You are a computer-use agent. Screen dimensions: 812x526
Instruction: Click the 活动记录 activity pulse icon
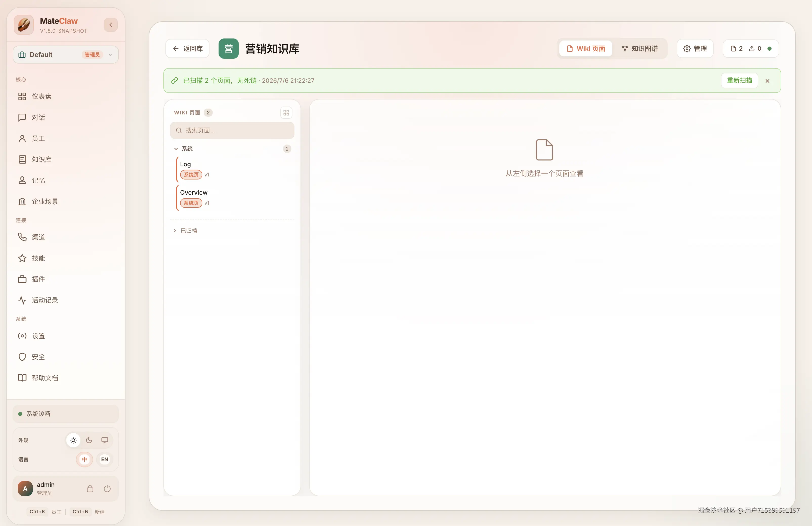22,300
